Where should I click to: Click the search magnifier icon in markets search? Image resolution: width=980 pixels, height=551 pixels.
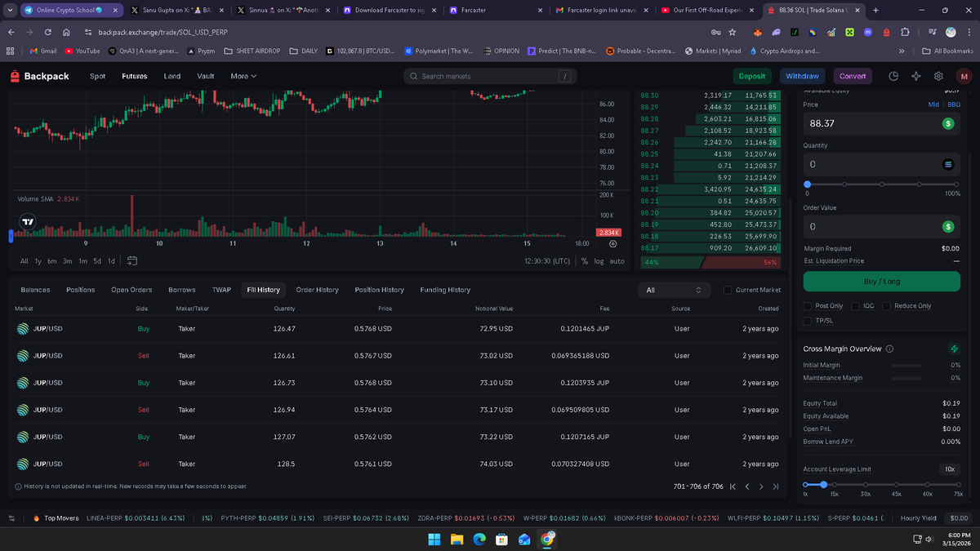point(414,76)
